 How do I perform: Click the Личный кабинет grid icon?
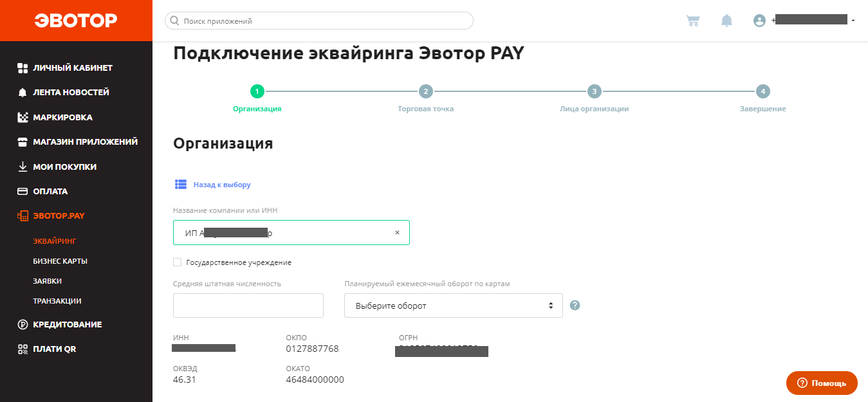[x=23, y=68]
